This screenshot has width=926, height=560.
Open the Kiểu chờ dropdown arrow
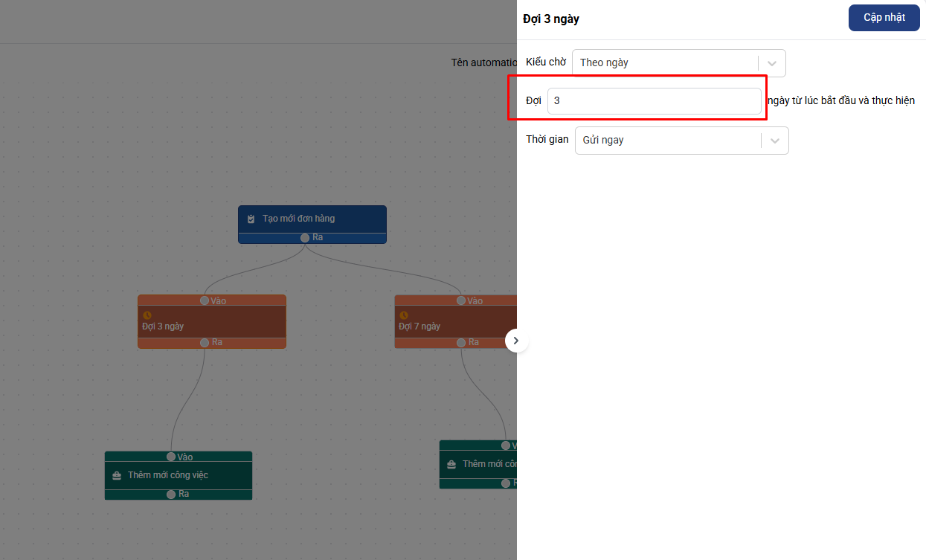772,63
